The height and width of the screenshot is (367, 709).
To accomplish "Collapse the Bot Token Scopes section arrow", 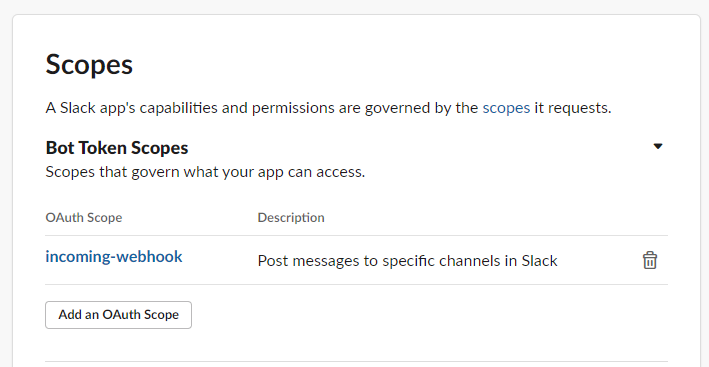I will coord(658,146).
